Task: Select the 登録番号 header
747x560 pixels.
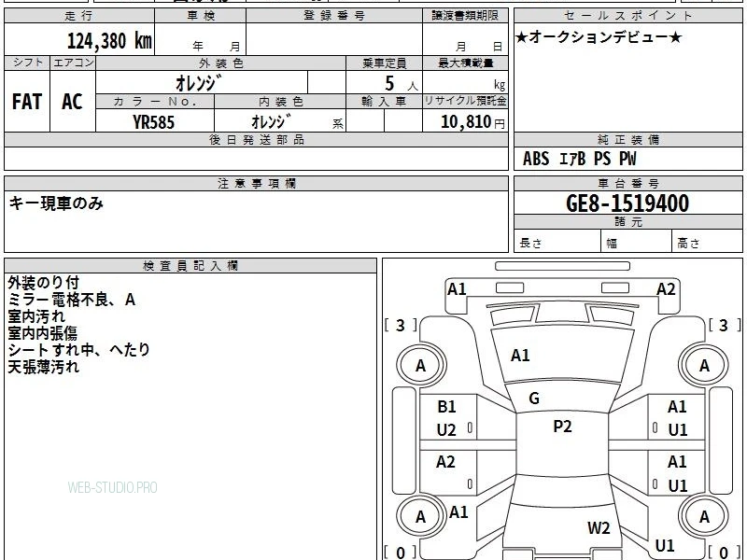Action: pyautogui.click(x=334, y=16)
